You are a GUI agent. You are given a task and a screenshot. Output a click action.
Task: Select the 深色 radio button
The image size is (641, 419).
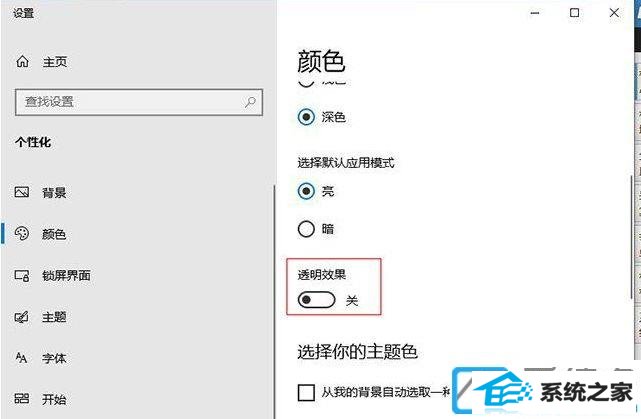coord(306,117)
